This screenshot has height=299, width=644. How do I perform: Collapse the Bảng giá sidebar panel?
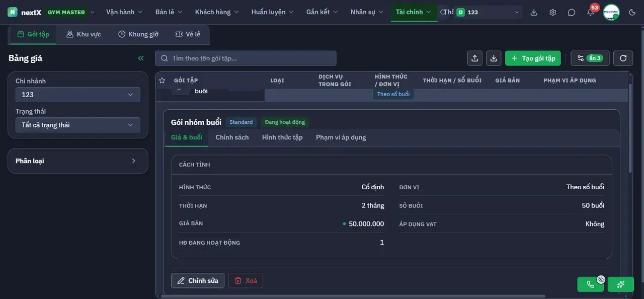141,58
